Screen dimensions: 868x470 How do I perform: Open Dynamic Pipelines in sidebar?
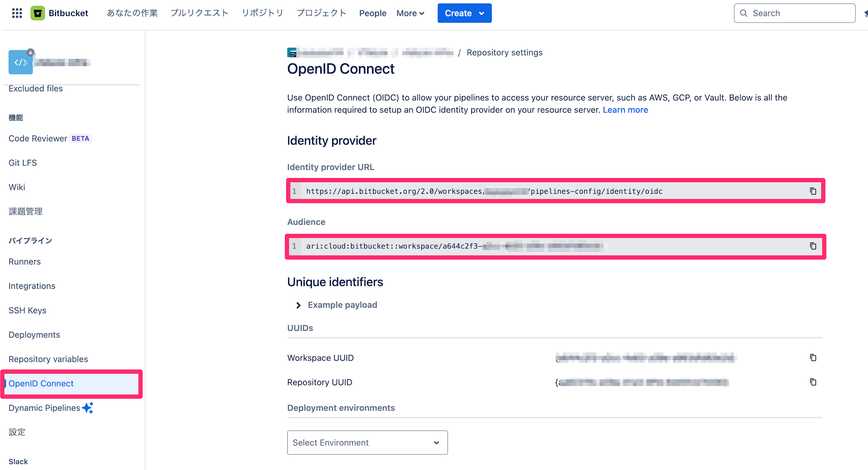click(44, 408)
